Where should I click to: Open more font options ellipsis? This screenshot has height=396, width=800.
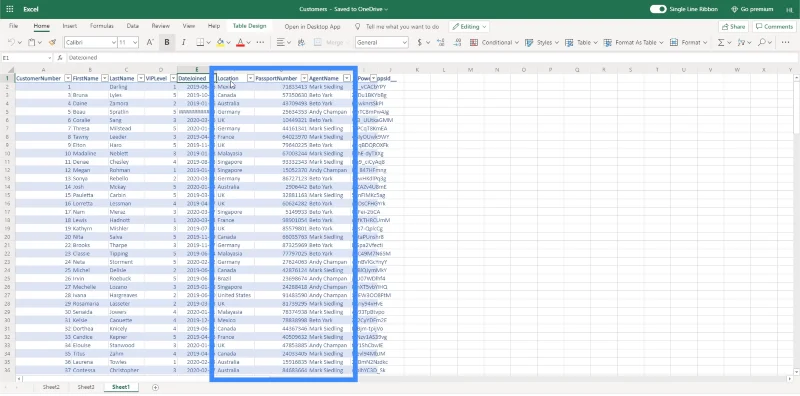pos(260,42)
